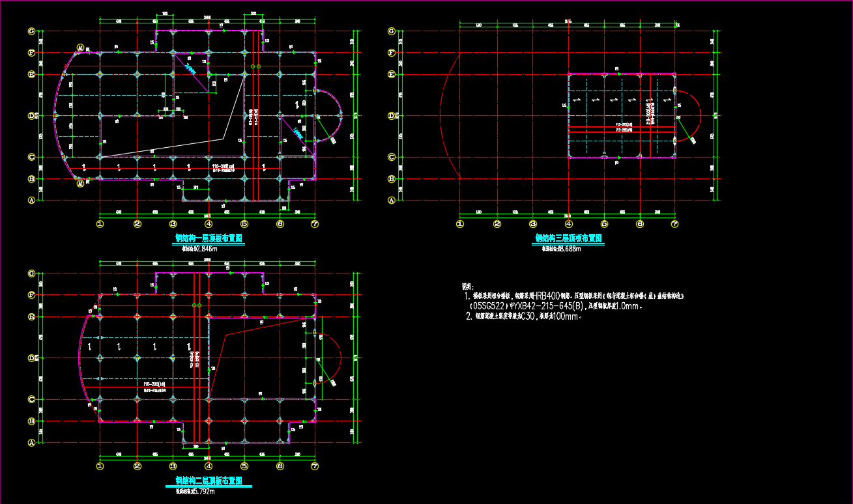Pick axis bubble 4 under the second-floor plan

[x=209, y=466]
